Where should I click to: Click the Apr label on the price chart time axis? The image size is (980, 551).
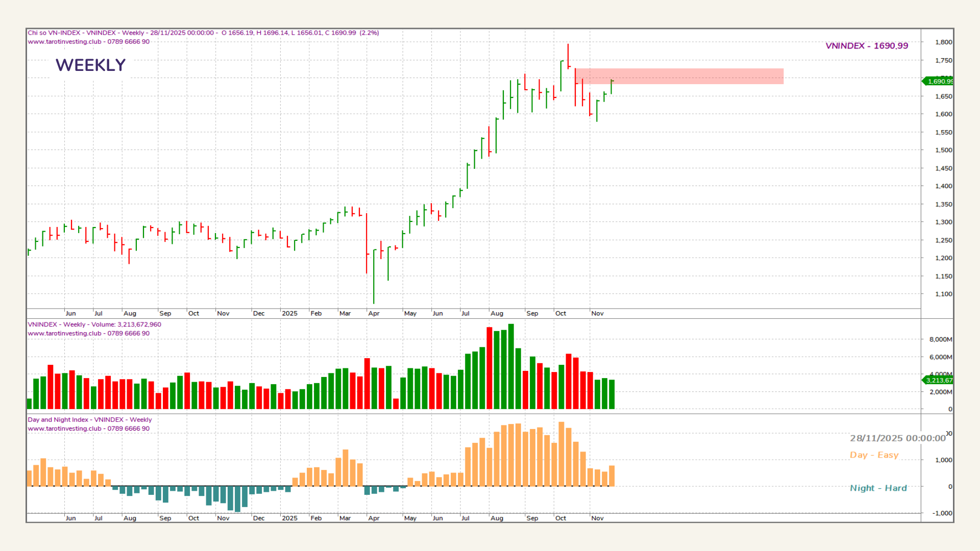click(374, 313)
